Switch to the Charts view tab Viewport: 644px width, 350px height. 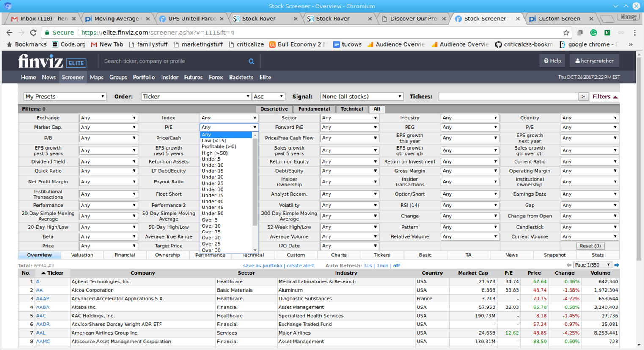click(339, 255)
